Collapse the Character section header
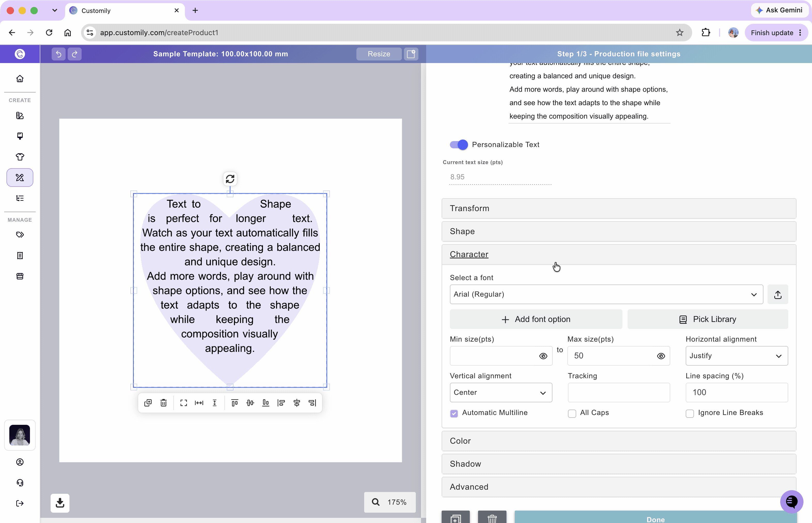This screenshot has height=523, width=812. click(x=619, y=255)
